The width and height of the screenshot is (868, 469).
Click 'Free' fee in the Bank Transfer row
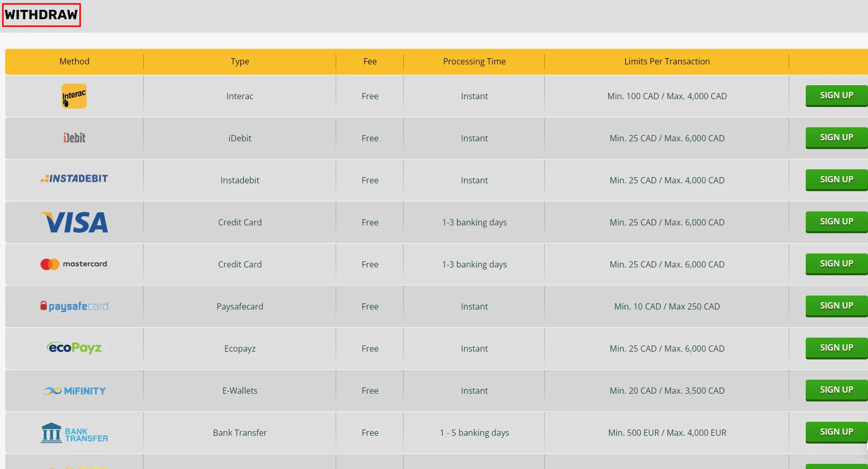point(370,433)
